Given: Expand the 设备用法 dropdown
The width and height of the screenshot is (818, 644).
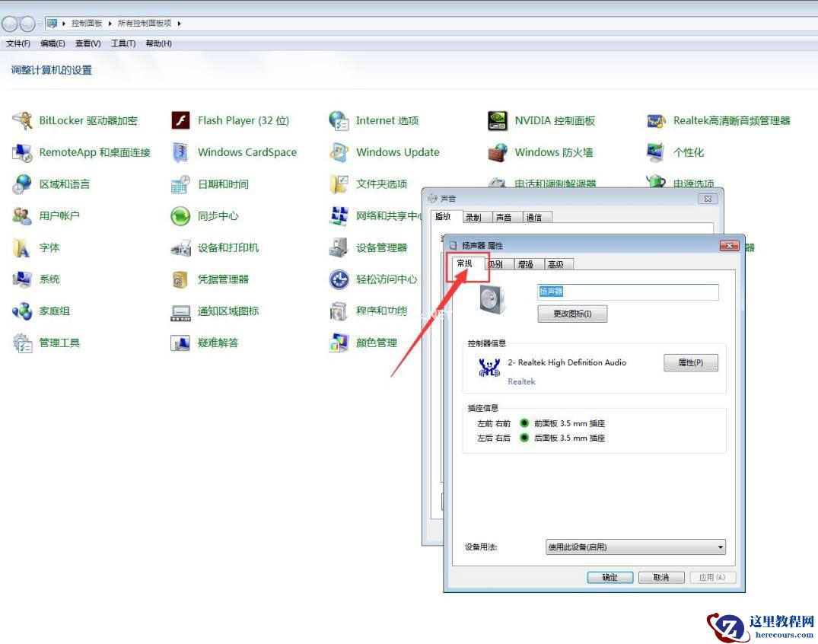Looking at the screenshot, I should [635, 547].
